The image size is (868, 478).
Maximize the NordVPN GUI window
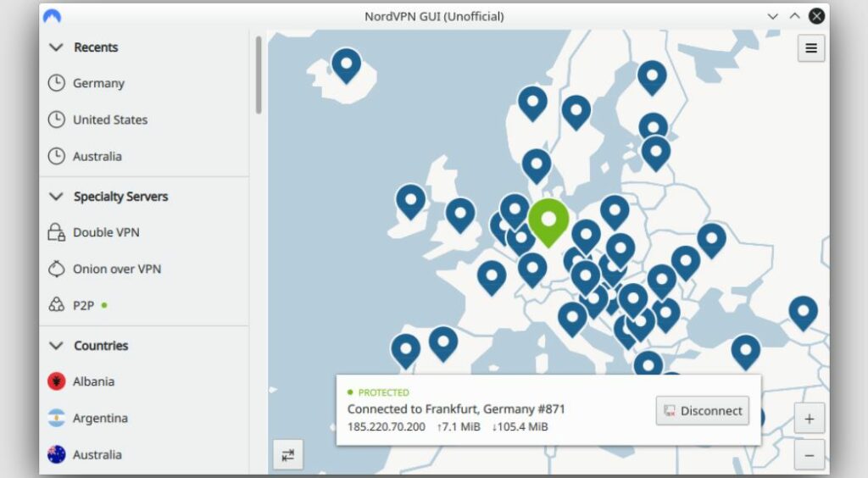pyautogui.click(x=794, y=16)
